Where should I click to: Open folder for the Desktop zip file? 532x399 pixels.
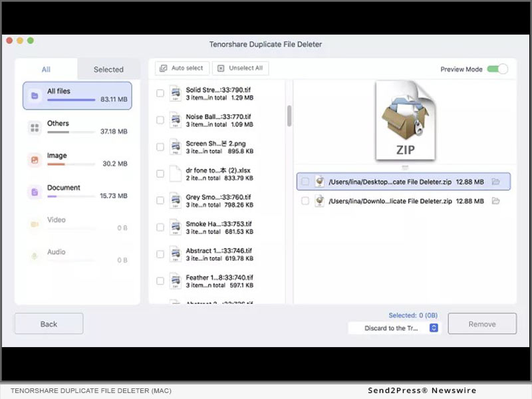click(x=495, y=182)
